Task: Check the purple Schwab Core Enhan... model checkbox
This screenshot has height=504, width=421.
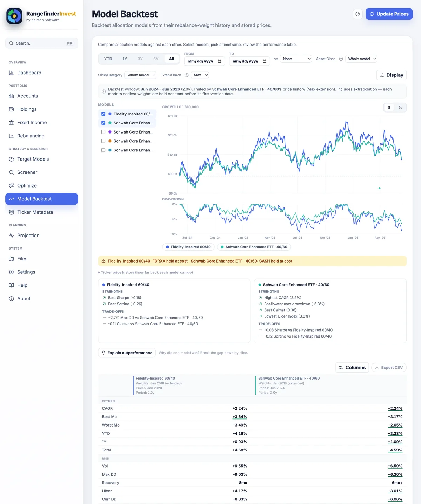Action: click(103, 132)
